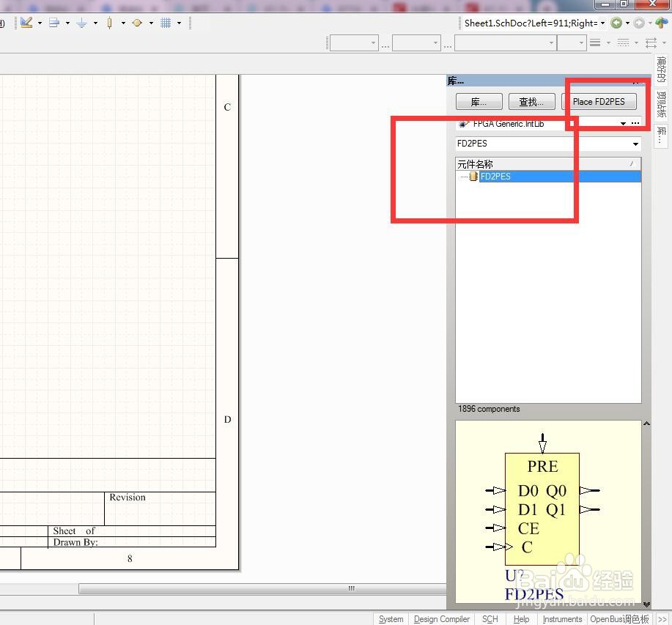This screenshot has height=625, width=672.
Task: Click the 查找... search button
Action: point(531,102)
